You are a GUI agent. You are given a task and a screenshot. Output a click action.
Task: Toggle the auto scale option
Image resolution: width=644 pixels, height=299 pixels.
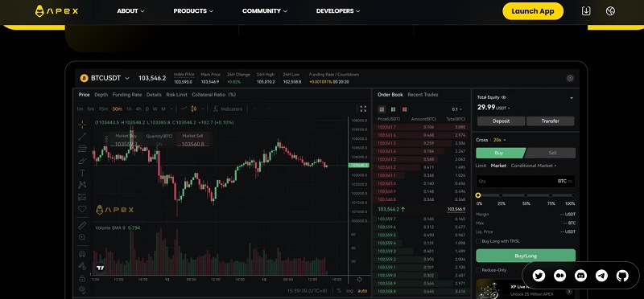[x=362, y=290]
